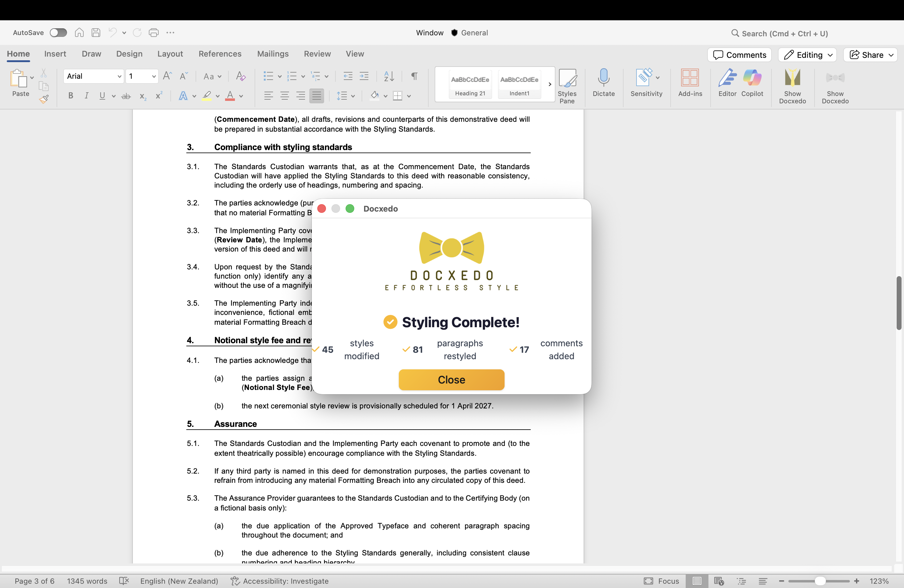Open the Undo history dropdown arrow
Viewport: 904px width, 588px height.
(124, 33)
